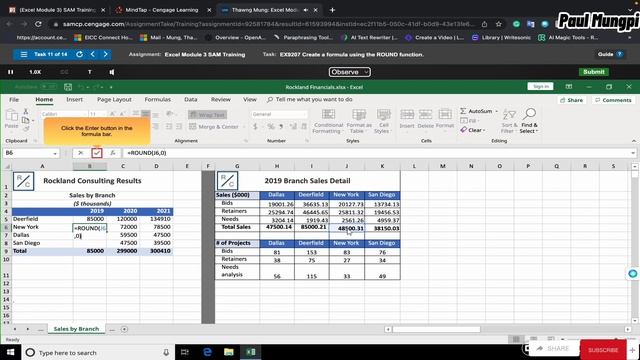The image size is (640, 360).
Task: Click the Cut scissors icon
Action: (26, 111)
